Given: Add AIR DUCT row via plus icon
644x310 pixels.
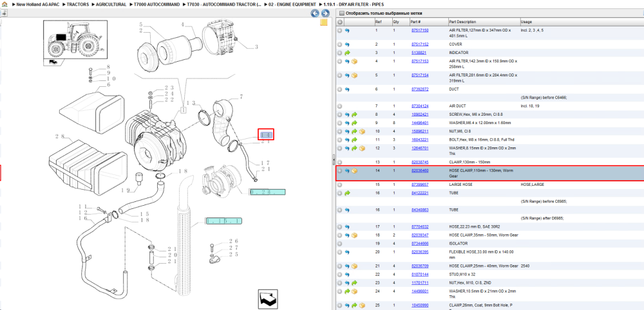Looking at the screenshot, I should 339,105.
